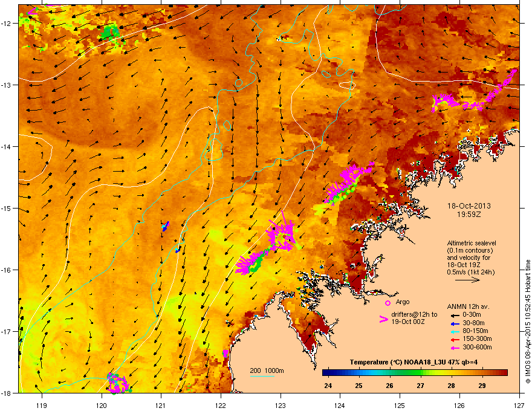Screen dimensions: 532x411
Task: Click the colorbar tick label 27
Action: [x=420, y=386]
